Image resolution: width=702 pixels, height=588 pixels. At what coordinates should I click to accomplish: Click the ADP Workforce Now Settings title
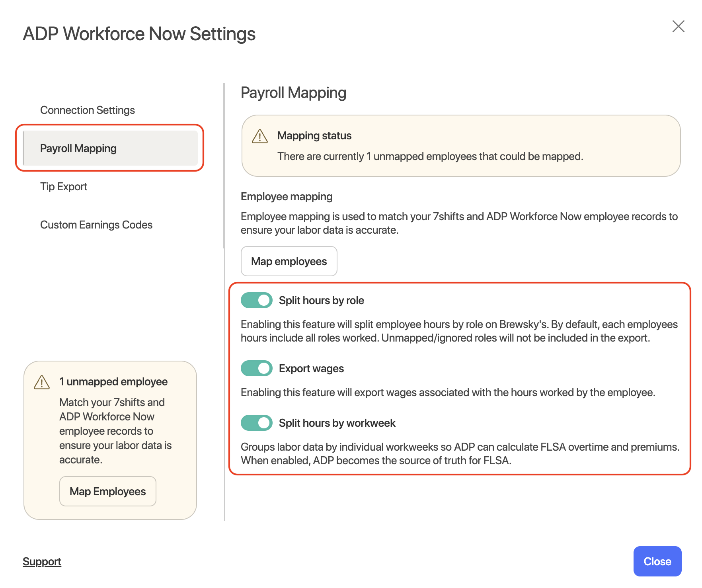point(139,34)
